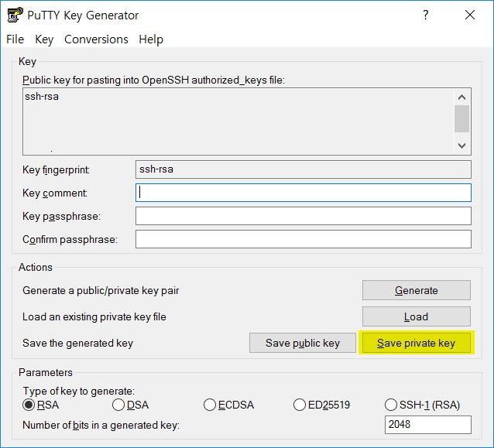Screen dimensions: 494x448
Task: Click the Generate button
Action: tap(416, 290)
